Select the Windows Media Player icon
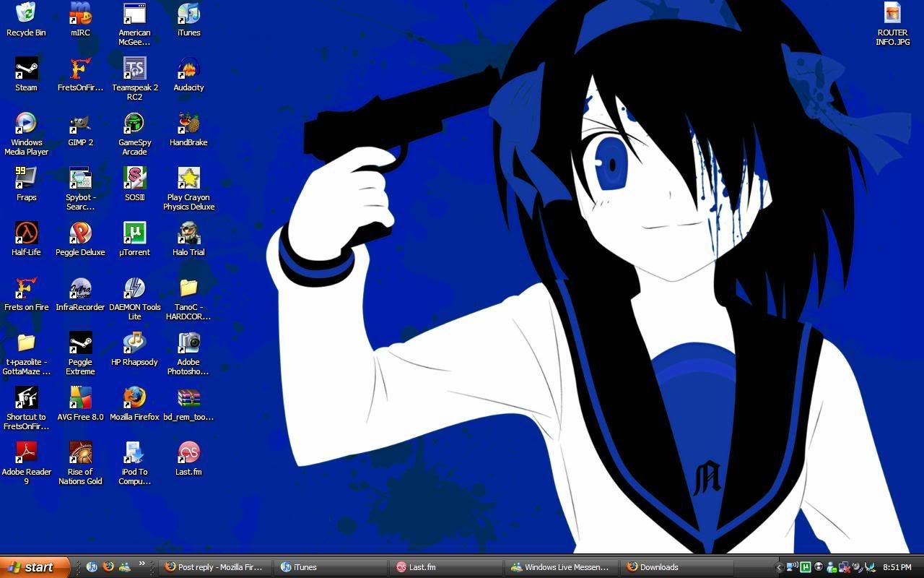The width and height of the screenshot is (924, 578). tap(26, 134)
